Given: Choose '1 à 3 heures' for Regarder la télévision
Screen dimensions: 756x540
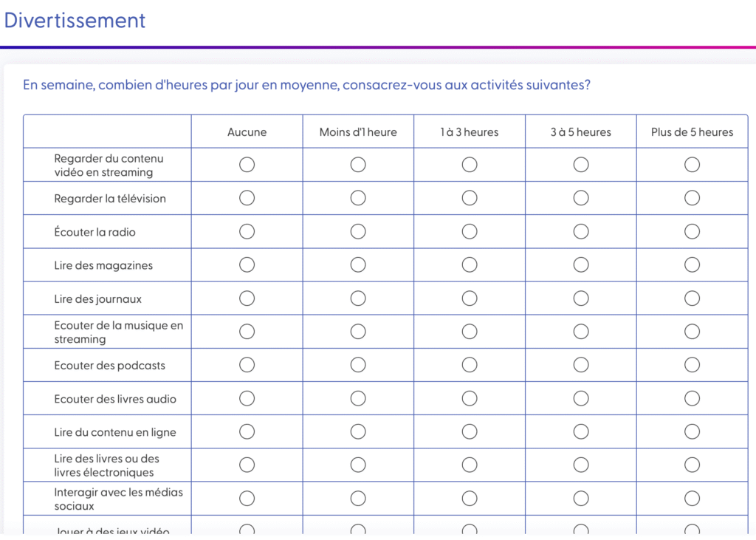Looking at the screenshot, I should coord(470,198).
